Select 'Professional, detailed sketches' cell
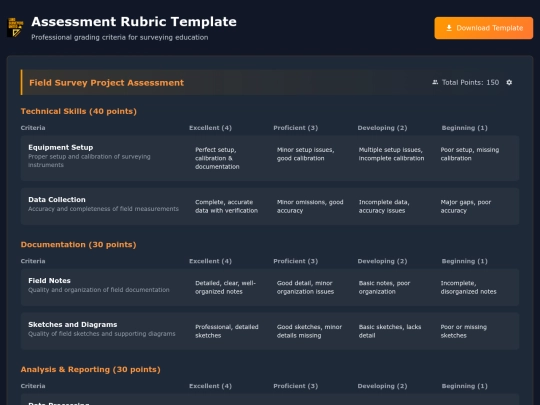This screenshot has width=540, height=405. click(x=227, y=331)
